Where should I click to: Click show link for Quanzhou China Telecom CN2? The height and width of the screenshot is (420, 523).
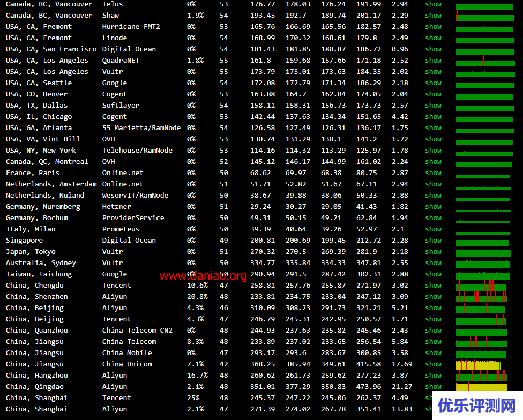tap(433, 331)
